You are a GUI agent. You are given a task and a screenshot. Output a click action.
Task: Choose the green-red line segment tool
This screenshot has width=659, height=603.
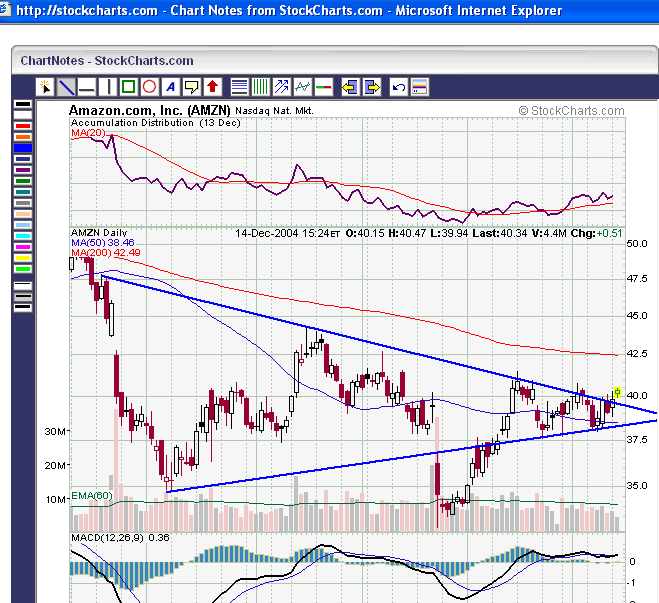coord(324,87)
